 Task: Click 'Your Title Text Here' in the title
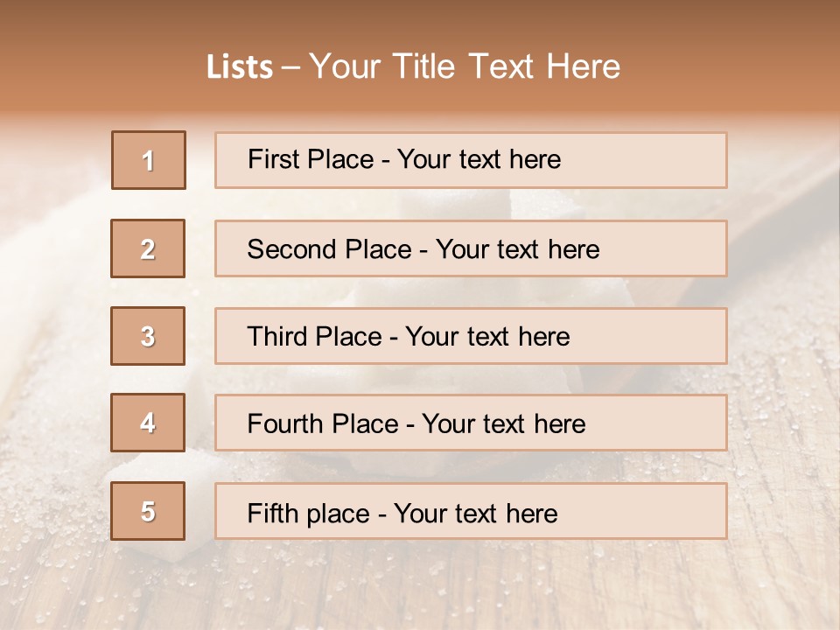pos(465,66)
